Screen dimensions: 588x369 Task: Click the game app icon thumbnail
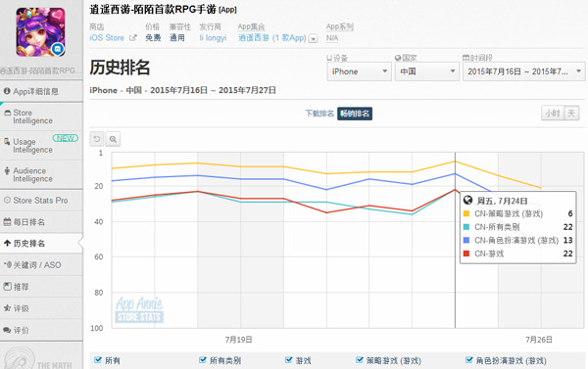(40, 32)
